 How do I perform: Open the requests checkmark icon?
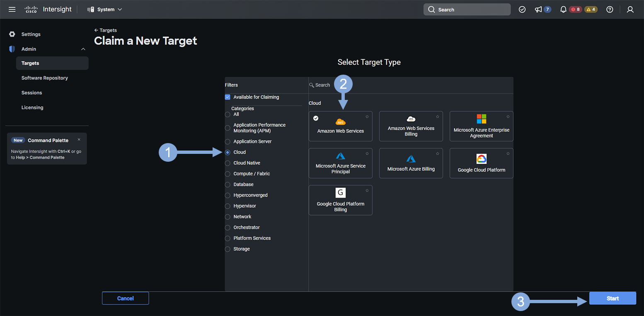[x=522, y=10]
